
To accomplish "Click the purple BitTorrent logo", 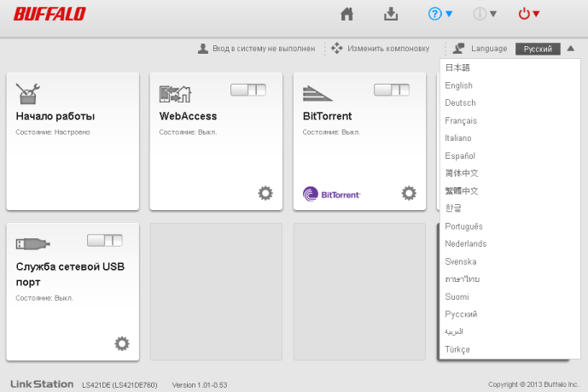I will tap(331, 194).
